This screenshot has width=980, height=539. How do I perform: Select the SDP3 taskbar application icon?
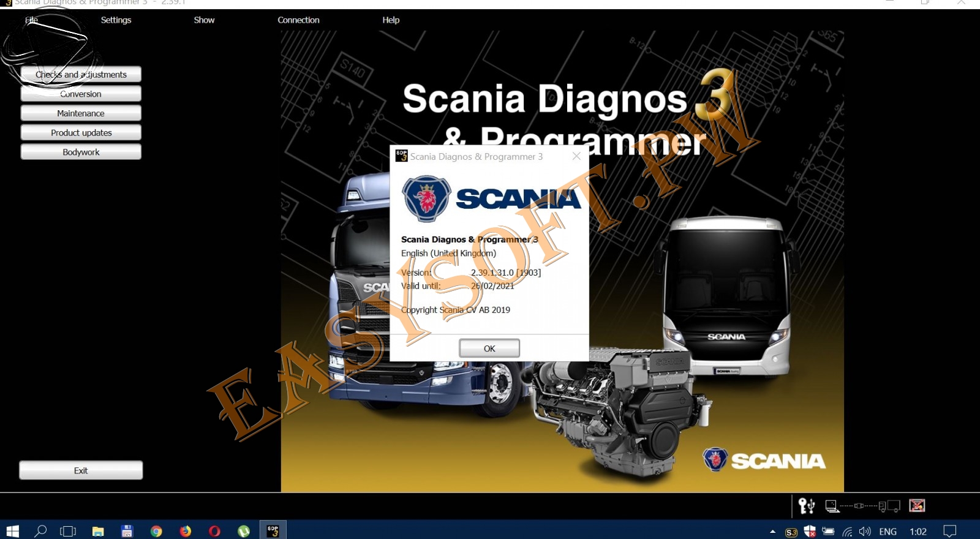click(273, 531)
